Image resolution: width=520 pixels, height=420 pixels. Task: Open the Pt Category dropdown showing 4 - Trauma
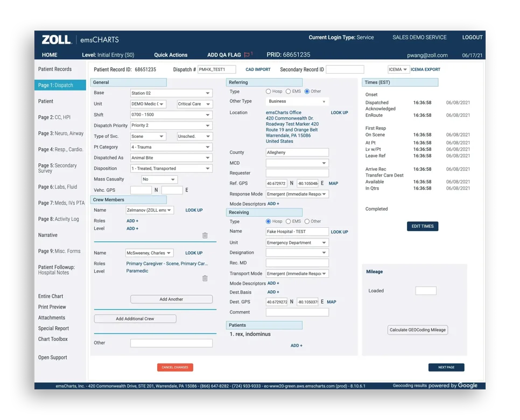pyautogui.click(x=171, y=147)
